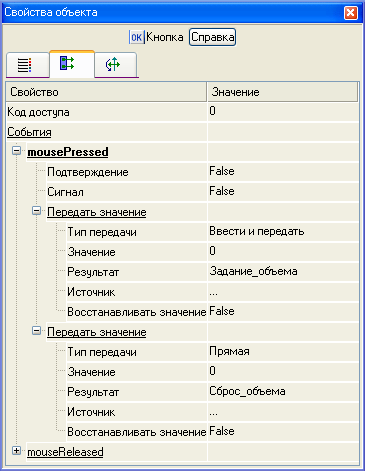365x471 pixels.
Task: Close the Свойства объекта window
Action: point(351,13)
